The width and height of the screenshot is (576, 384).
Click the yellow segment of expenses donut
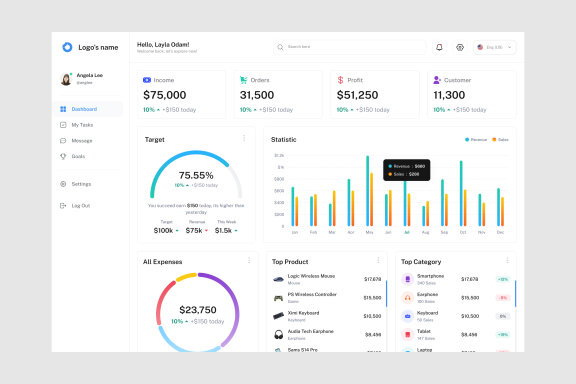click(186, 277)
